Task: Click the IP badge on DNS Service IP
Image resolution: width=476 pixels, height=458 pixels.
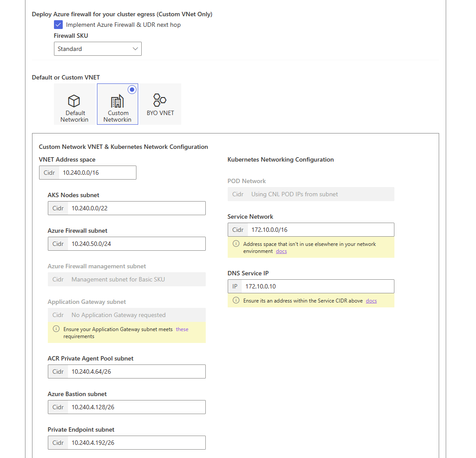Action: 235,286
